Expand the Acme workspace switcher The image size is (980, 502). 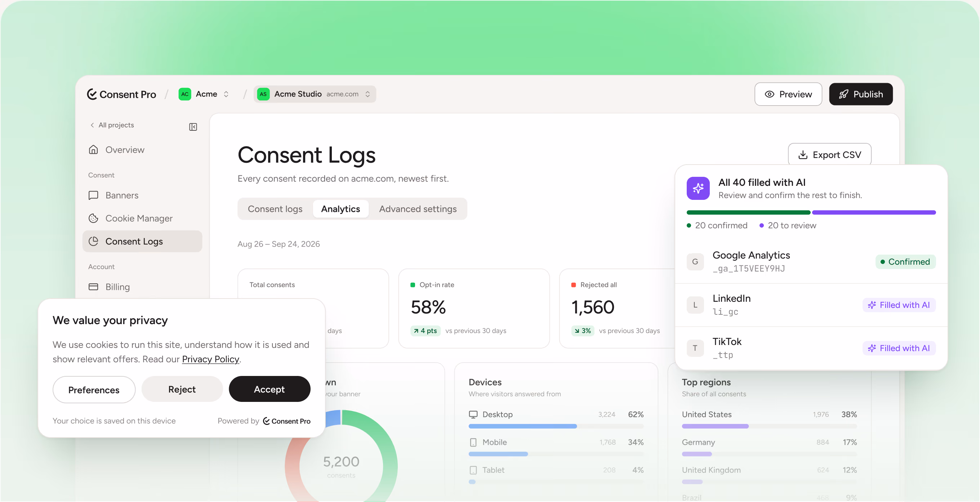(x=226, y=94)
